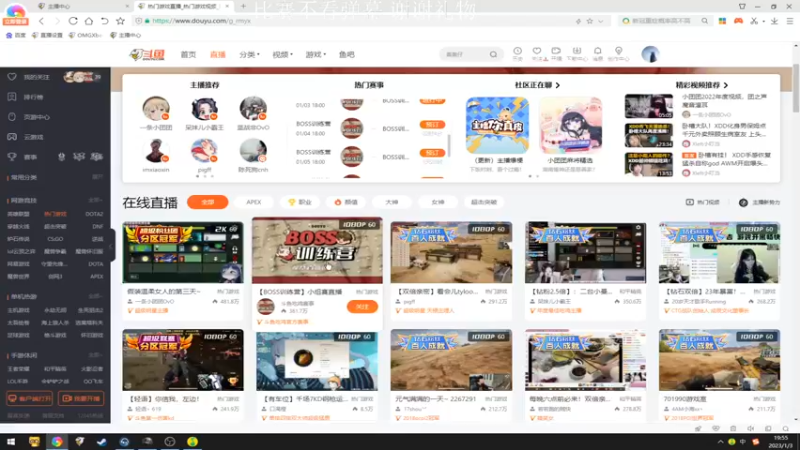Click the Douyu site search magnifier
Screen dimensions: 800x450
(493, 54)
